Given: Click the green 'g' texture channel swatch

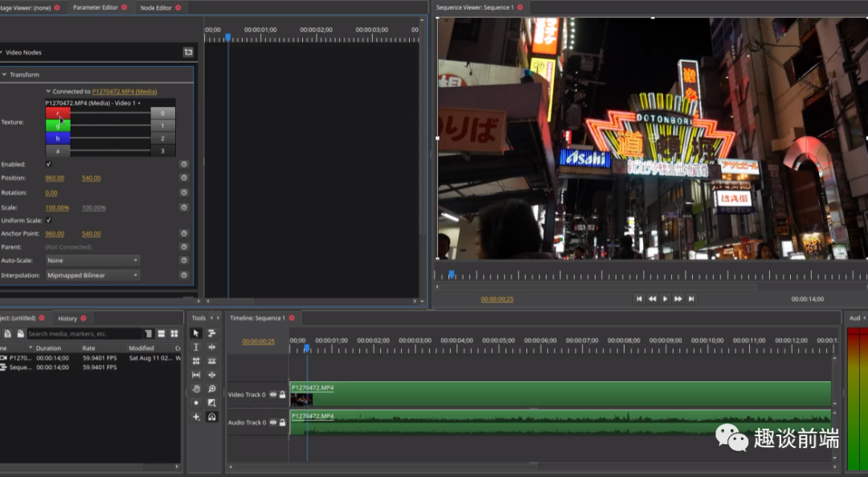Looking at the screenshot, I should tap(58, 125).
